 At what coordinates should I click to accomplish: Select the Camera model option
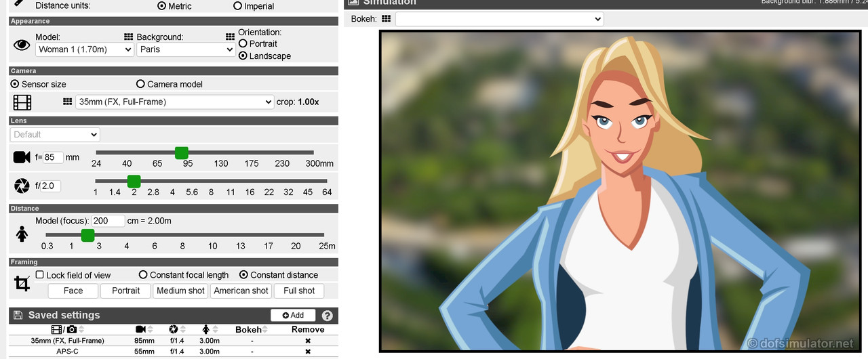tap(140, 84)
